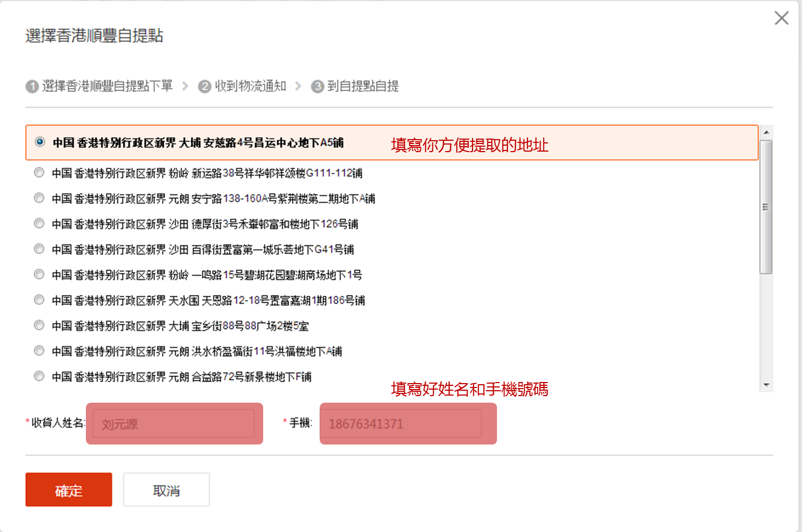Pick radio for 大埔 宝乡街88号 address
The width and height of the screenshot is (802, 532).
[x=39, y=325]
